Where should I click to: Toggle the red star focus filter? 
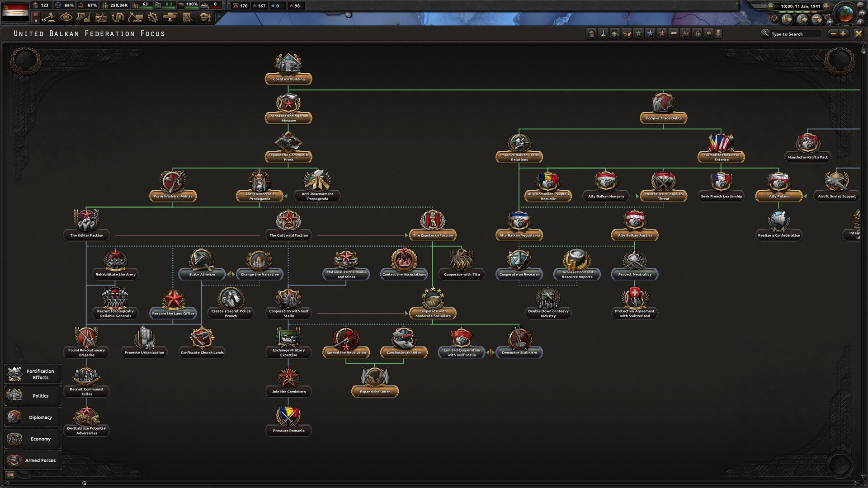point(661,33)
